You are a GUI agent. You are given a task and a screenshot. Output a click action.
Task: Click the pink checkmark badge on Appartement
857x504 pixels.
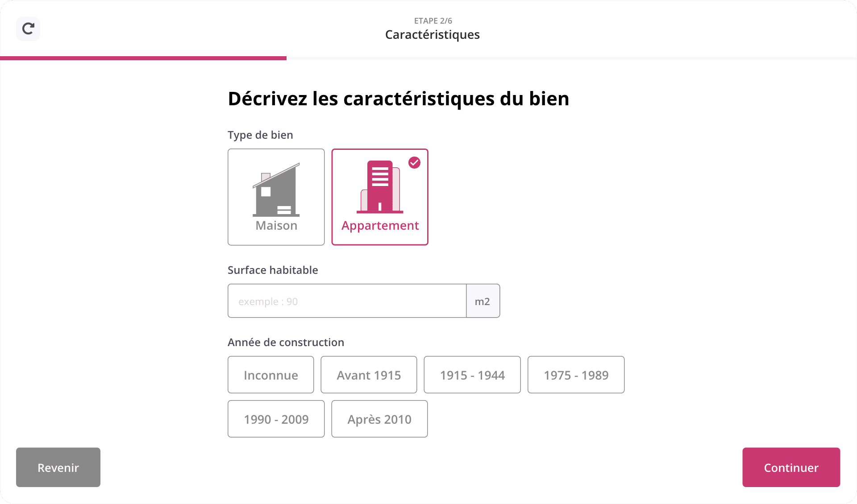[x=414, y=163]
